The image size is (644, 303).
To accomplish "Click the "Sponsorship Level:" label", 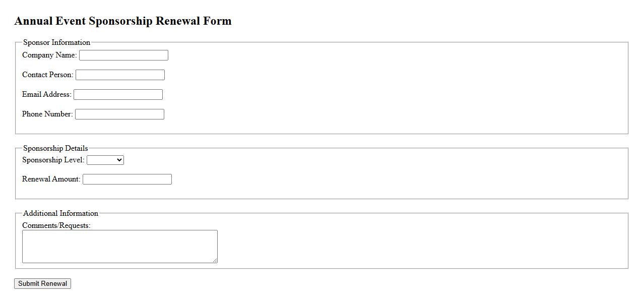I will [x=53, y=160].
